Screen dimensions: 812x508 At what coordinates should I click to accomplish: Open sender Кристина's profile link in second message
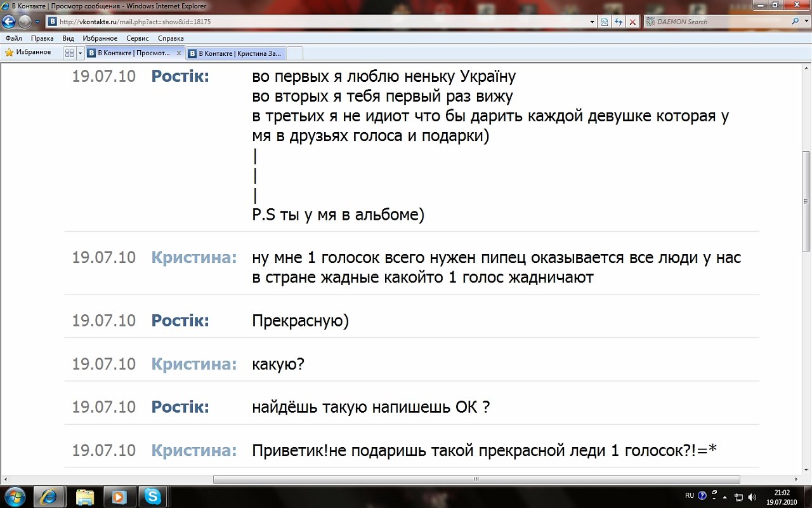click(193, 258)
